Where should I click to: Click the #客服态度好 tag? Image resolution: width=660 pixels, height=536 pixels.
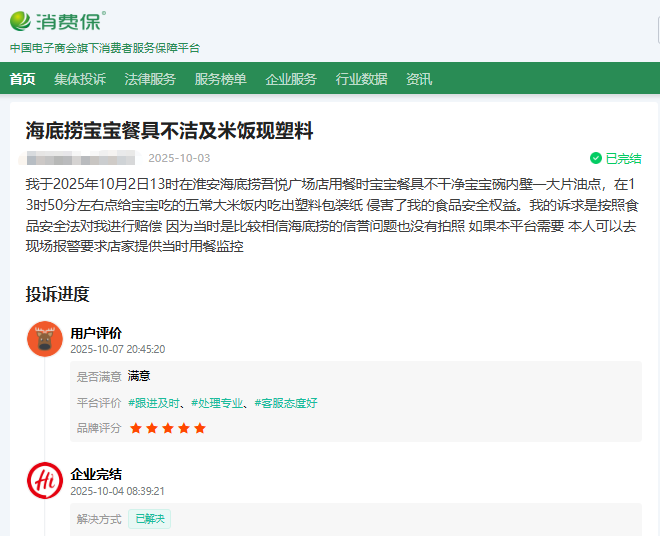(286, 403)
